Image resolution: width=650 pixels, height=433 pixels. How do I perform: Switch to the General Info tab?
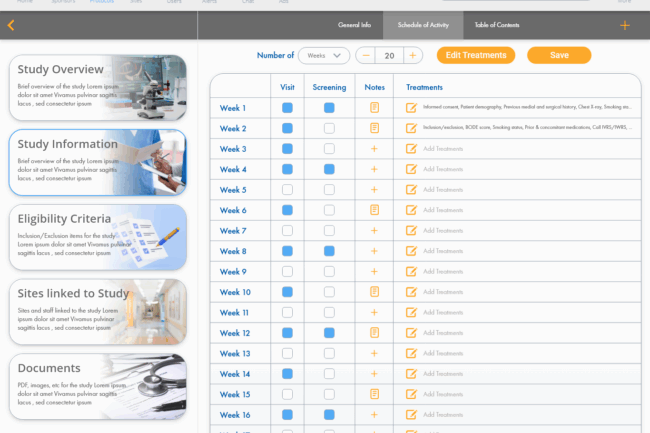pyautogui.click(x=355, y=25)
